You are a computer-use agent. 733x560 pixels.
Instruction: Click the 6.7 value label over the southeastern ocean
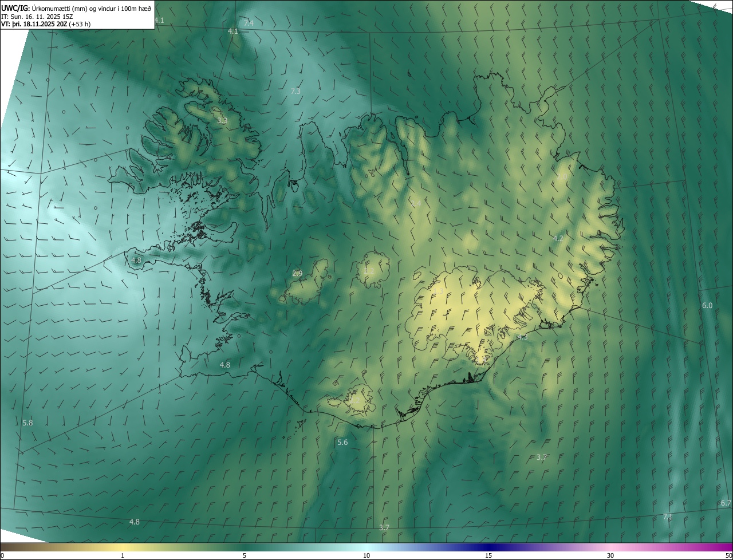tap(726, 503)
